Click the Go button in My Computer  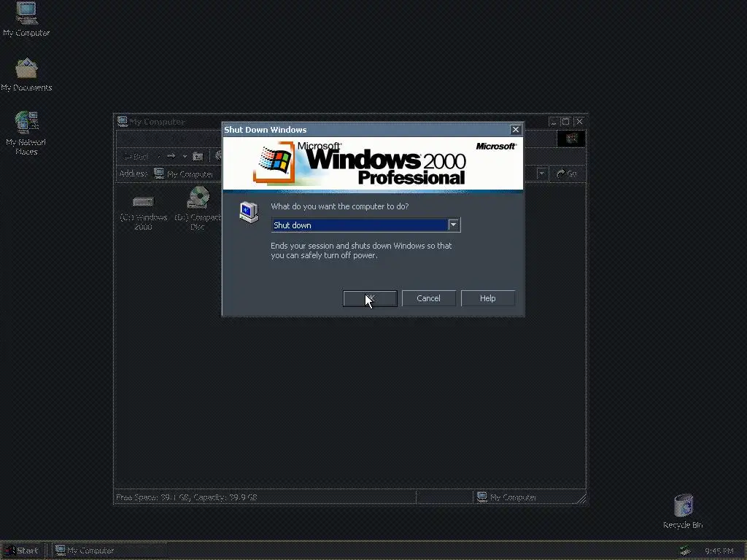567,174
